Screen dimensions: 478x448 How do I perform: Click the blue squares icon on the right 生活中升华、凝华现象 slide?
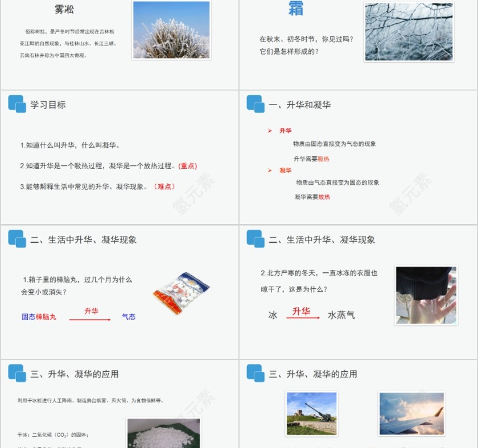click(254, 239)
